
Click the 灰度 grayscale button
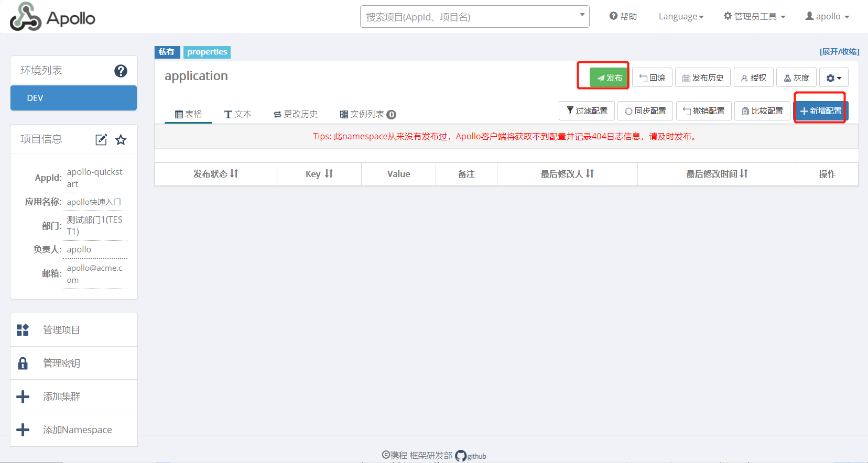pyautogui.click(x=796, y=78)
